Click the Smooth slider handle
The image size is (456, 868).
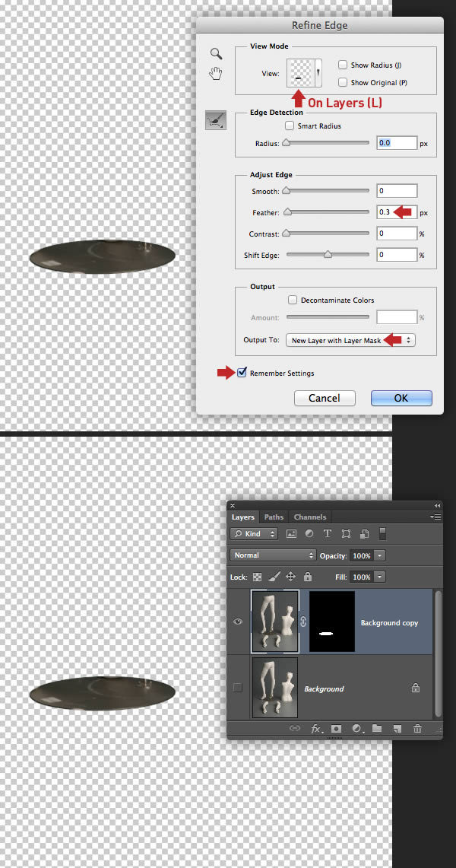(x=286, y=191)
